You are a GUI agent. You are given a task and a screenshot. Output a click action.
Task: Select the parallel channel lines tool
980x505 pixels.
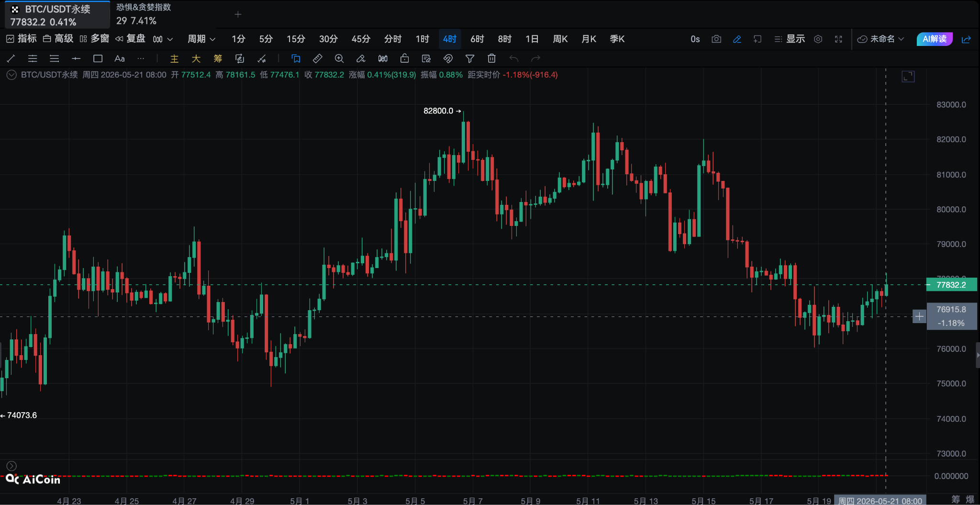coord(33,58)
